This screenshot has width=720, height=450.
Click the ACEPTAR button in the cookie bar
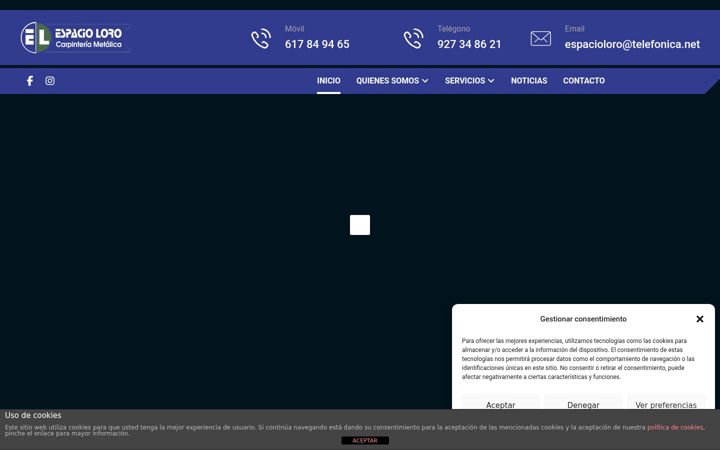(x=365, y=441)
